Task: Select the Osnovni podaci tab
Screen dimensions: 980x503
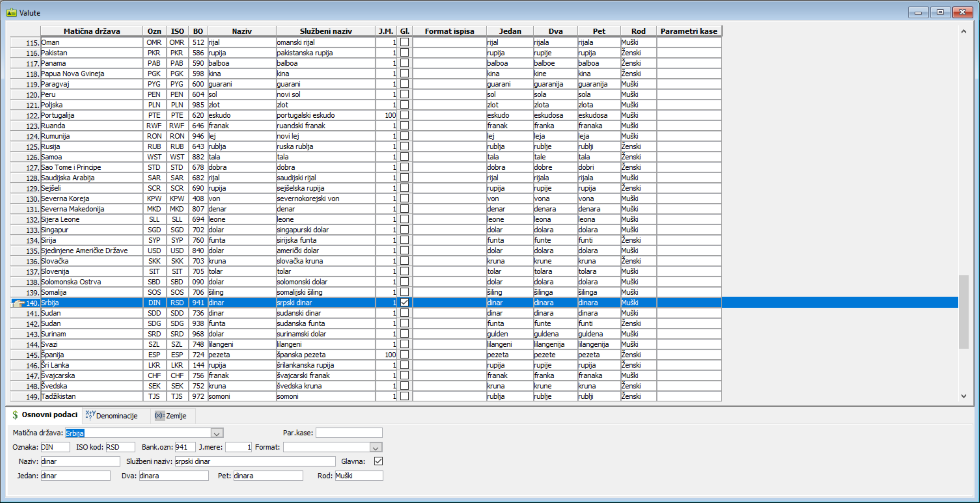Action: pos(45,415)
